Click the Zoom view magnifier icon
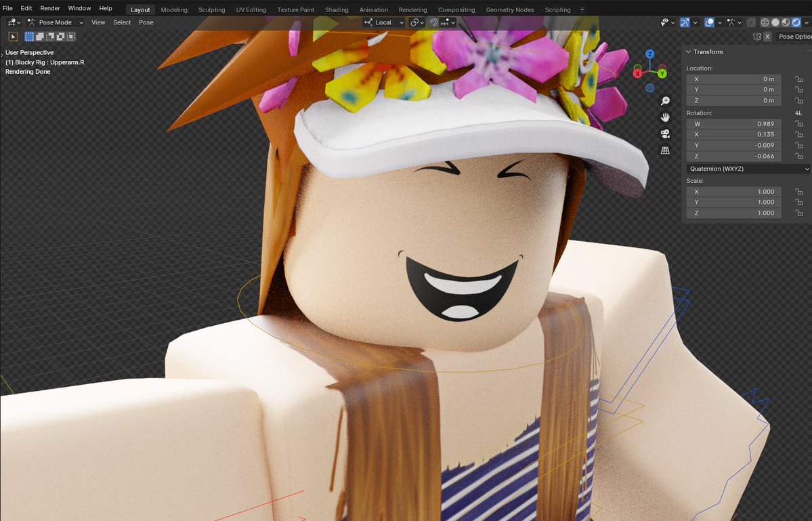 click(x=666, y=101)
